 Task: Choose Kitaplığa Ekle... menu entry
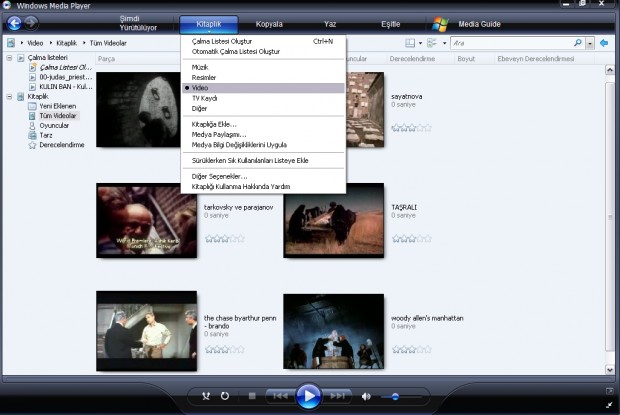click(x=263, y=124)
